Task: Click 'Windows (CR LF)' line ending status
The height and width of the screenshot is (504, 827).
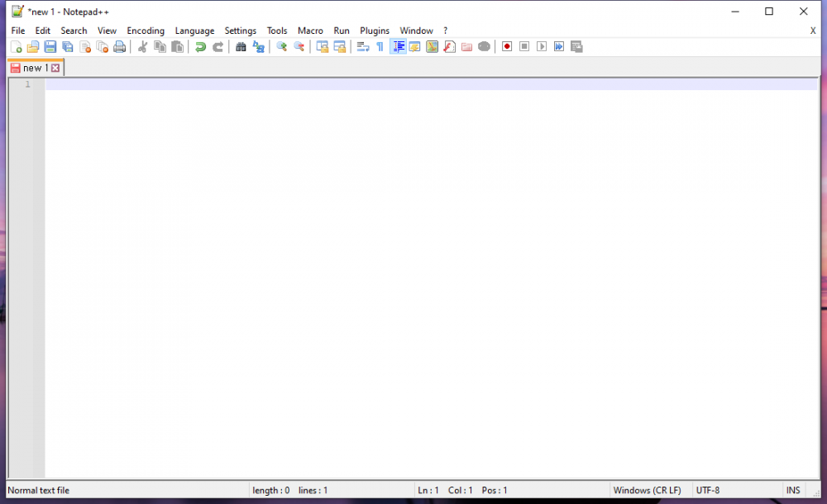Action: point(648,490)
